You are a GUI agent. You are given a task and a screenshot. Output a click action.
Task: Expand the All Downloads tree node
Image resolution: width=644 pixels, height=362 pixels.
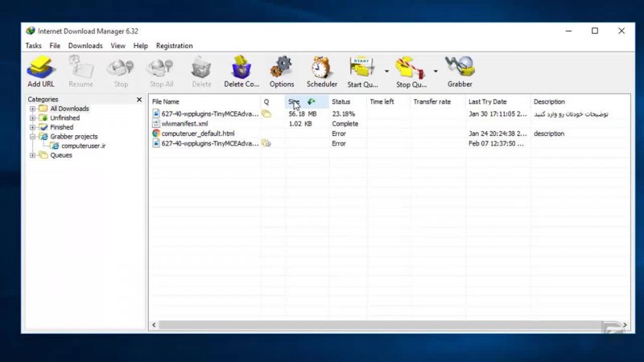(x=32, y=109)
